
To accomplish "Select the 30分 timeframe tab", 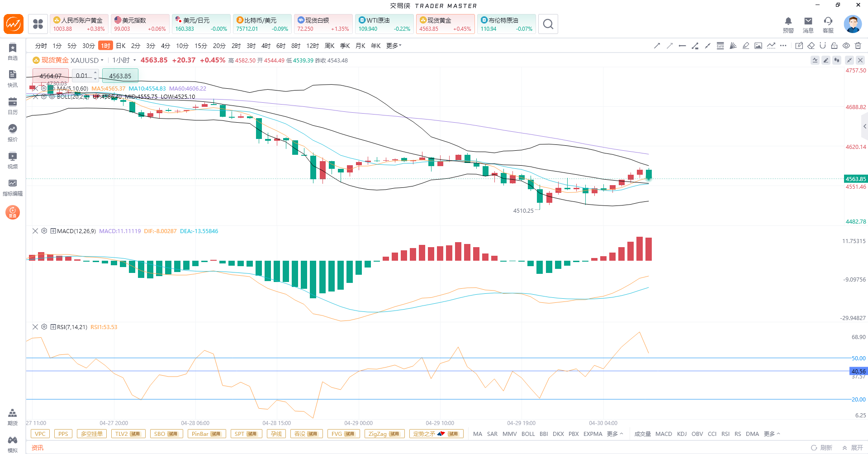I will pyautogui.click(x=88, y=46).
